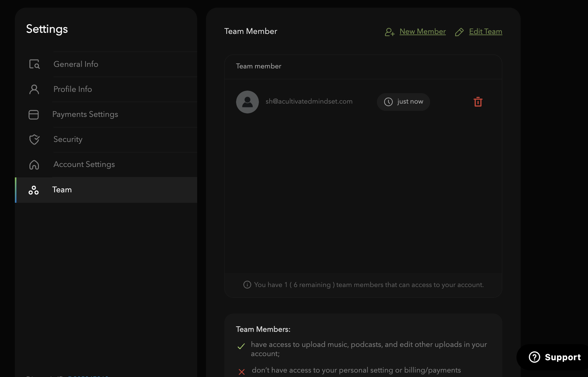Open the General Info settings section

pos(106,64)
